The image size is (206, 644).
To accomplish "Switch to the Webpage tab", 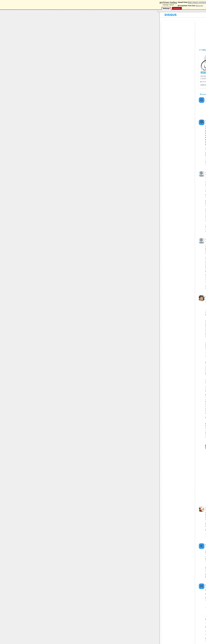I will (166, 8).
